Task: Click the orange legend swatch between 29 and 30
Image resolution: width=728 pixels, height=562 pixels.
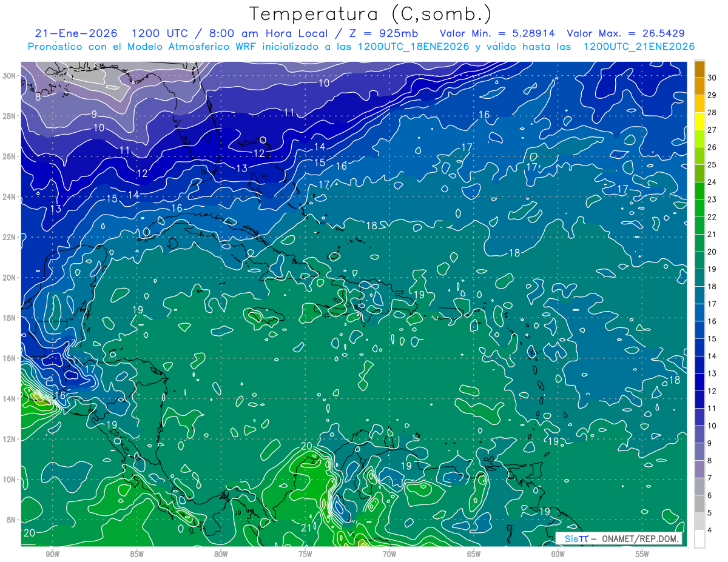Action: tap(699, 86)
